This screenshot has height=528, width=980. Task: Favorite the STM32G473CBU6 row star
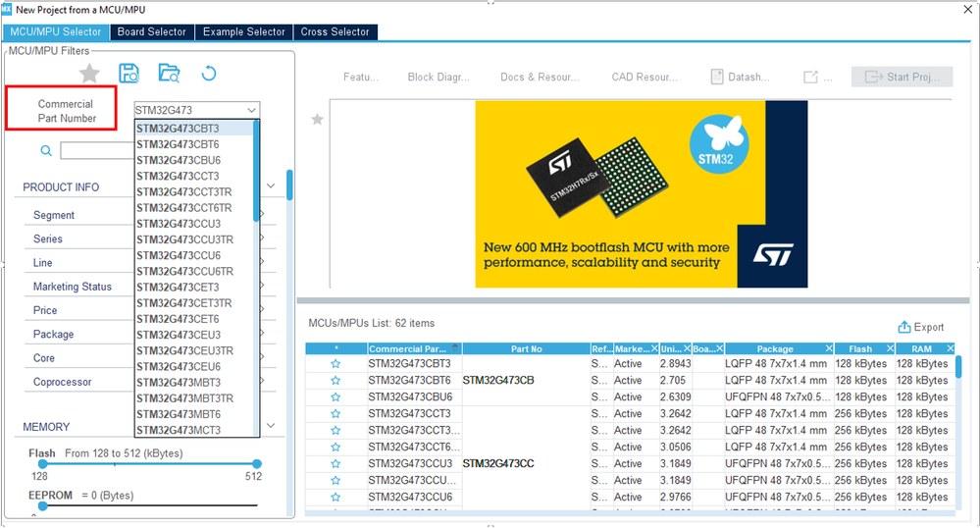point(335,397)
